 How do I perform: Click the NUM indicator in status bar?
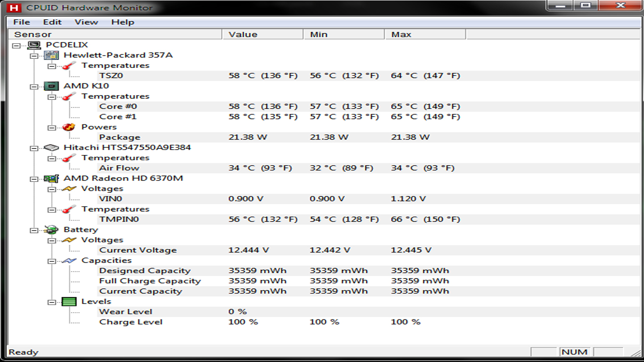point(575,352)
